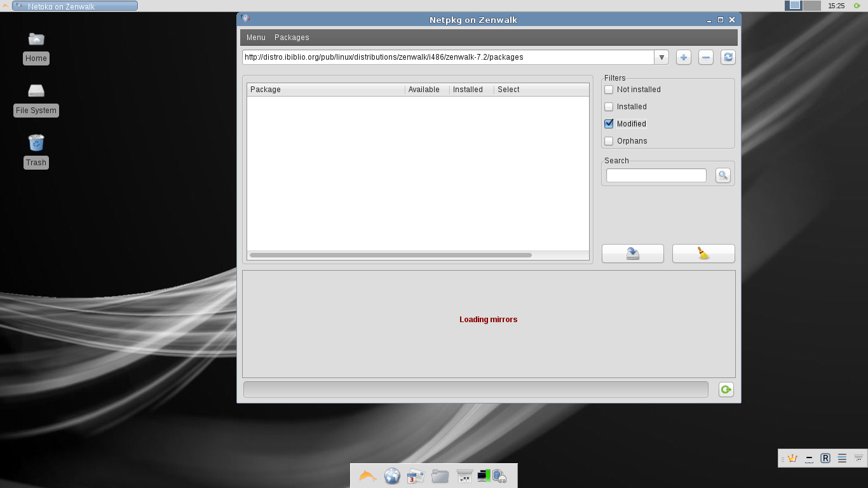Viewport: 868px width, 488px height.
Task: Launch the web browser globe in dock
Action: tap(392, 476)
